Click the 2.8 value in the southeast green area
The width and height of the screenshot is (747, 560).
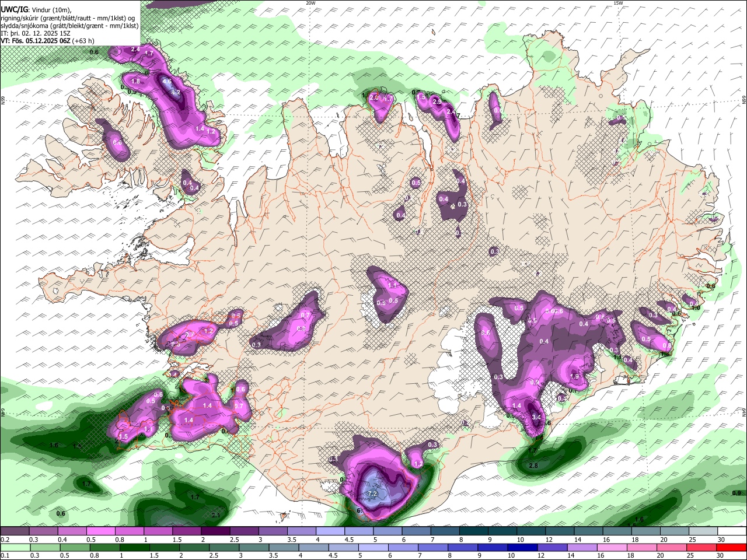pos(533,466)
